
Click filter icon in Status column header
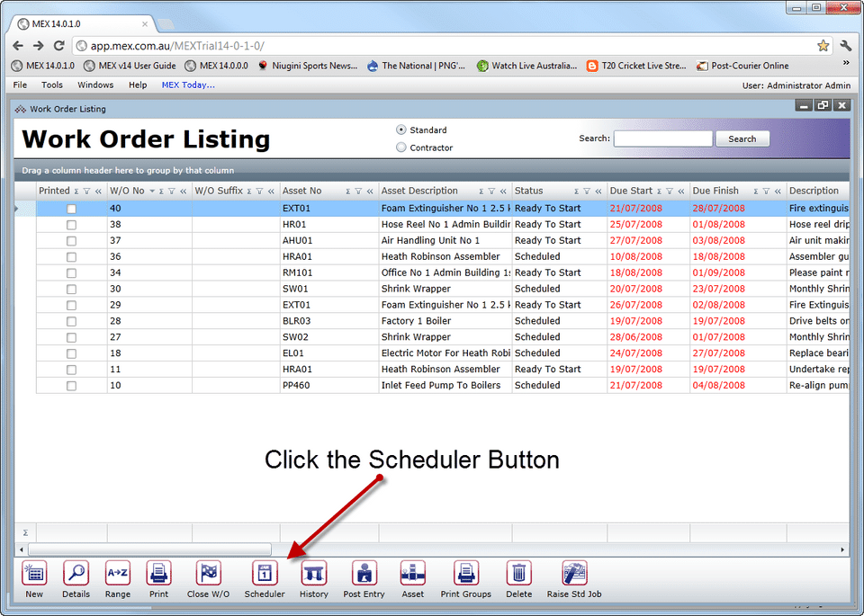click(x=587, y=191)
